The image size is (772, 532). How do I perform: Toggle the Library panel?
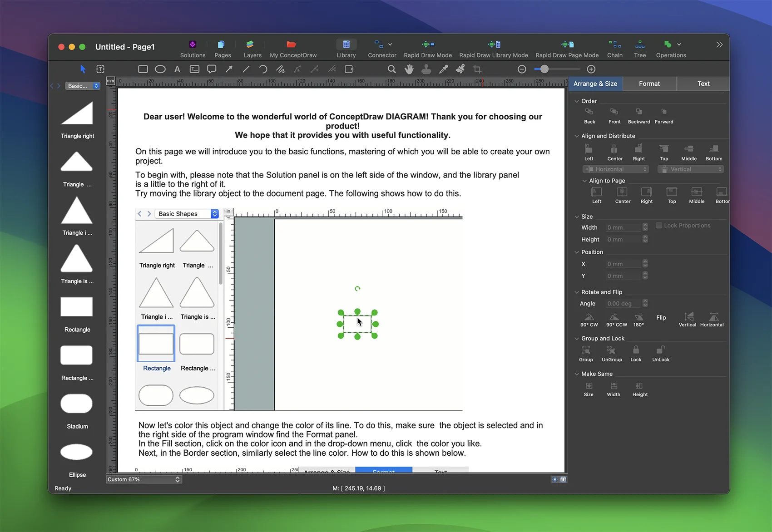pyautogui.click(x=346, y=49)
